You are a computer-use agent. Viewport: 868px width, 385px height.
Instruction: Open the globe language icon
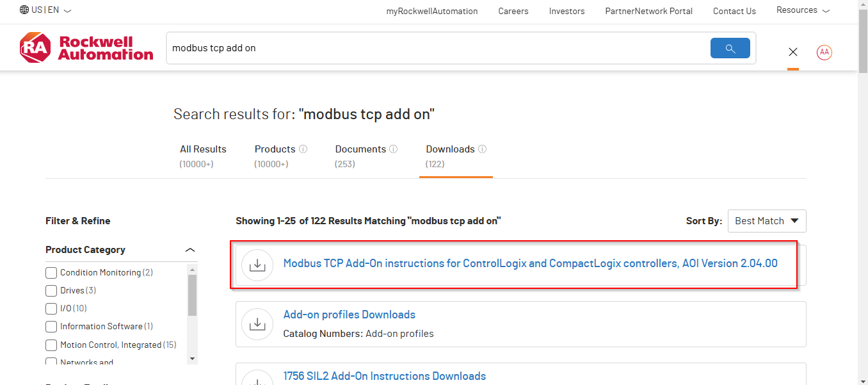pos(24,10)
